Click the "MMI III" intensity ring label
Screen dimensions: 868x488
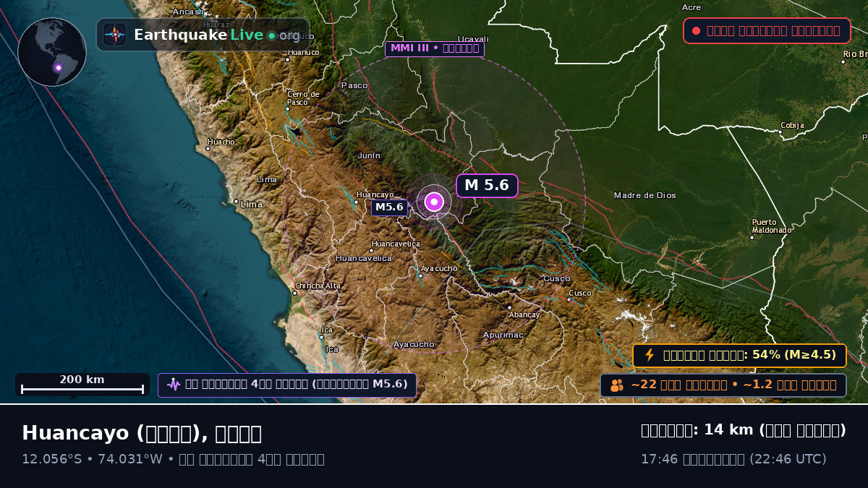tap(435, 48)
